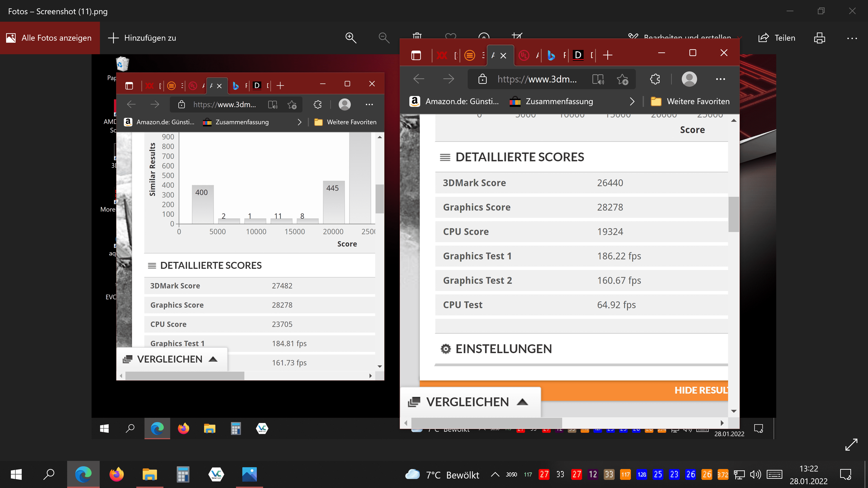Open Windows taskbar search

[x=49, y=474]
